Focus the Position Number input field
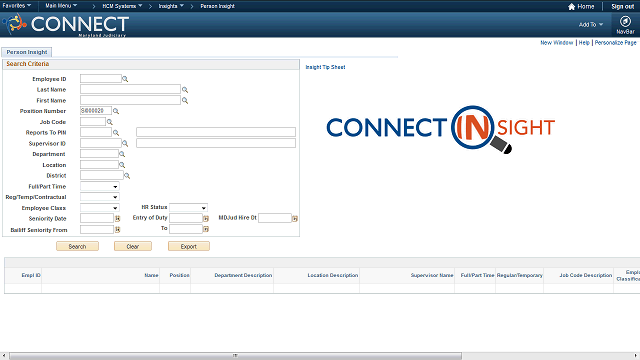 pyautogui.click(x=96, y=111)
